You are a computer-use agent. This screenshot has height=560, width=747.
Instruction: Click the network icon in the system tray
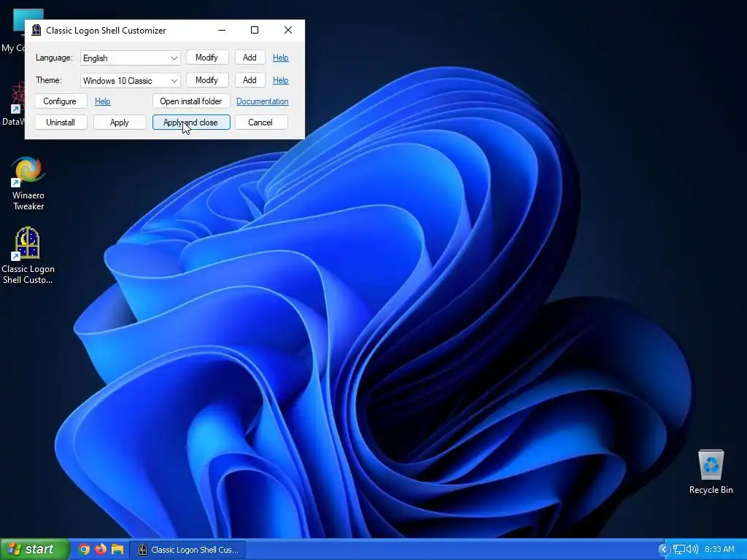(x=679, y=550)
